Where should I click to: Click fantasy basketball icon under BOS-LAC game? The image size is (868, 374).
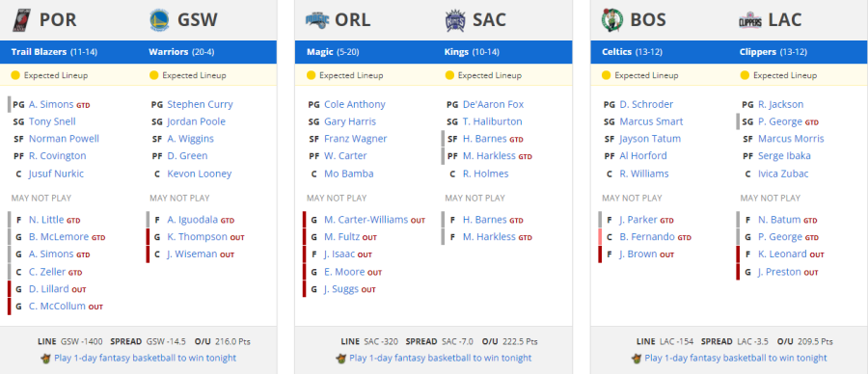637,358
